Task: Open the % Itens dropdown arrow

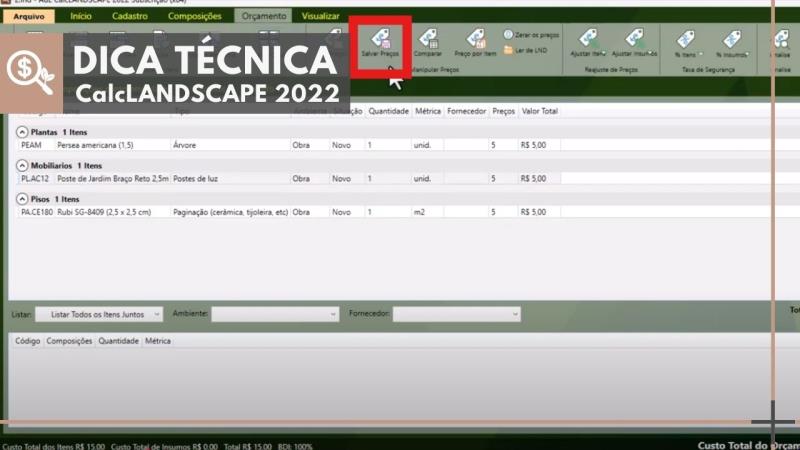Action: (x=701, y=54)
